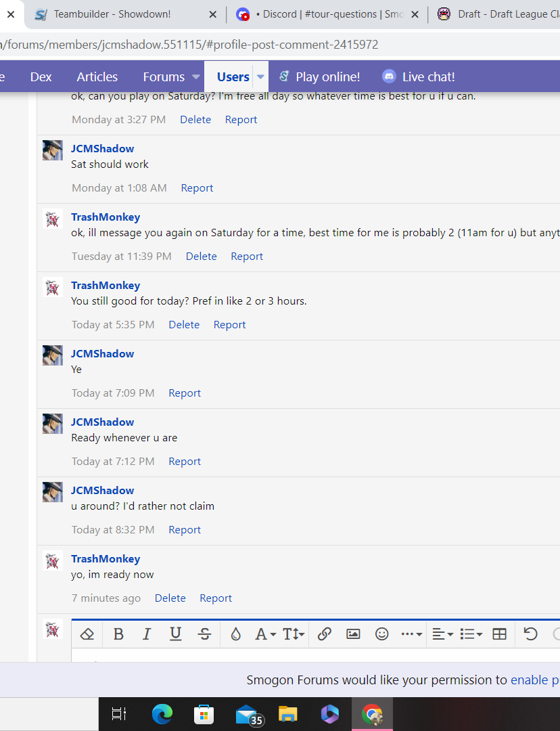Viewport: 560px width, 731px height.
Task: Open the Copilot icon on taskbar
Action: (330, 714)
